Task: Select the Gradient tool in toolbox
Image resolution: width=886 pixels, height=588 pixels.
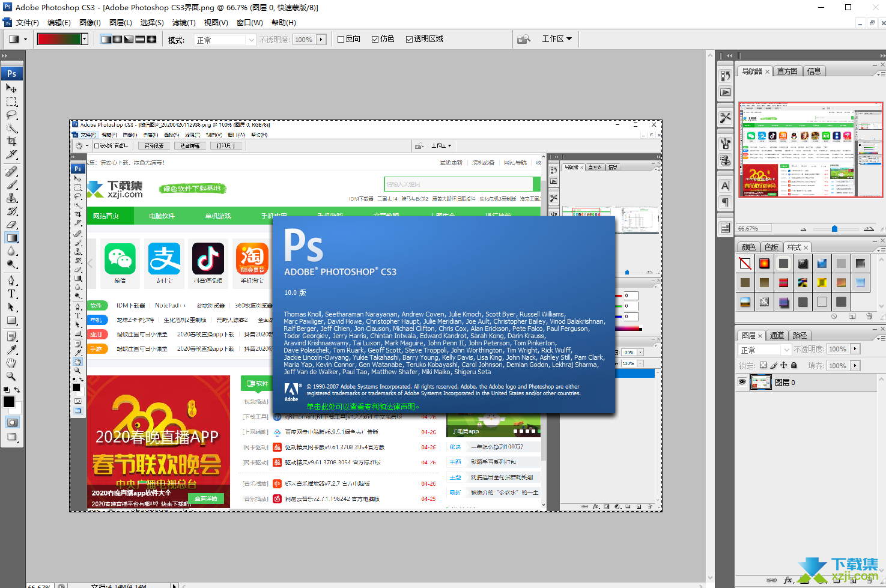Action: coord(11,237)
